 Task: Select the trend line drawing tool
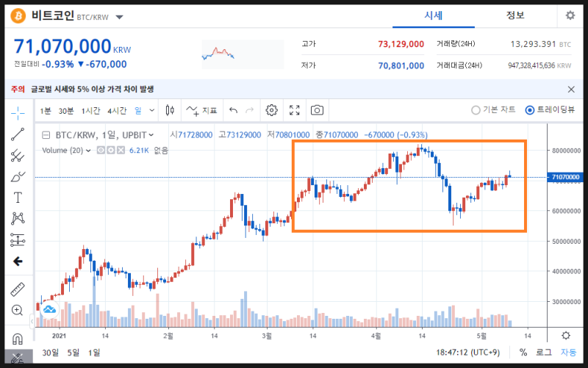click(18, 134)
